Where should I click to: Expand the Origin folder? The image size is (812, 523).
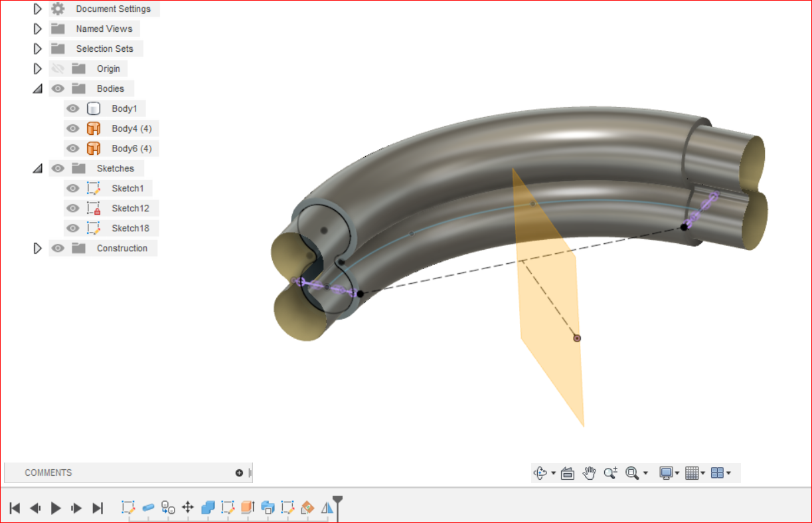pos(38,68)
